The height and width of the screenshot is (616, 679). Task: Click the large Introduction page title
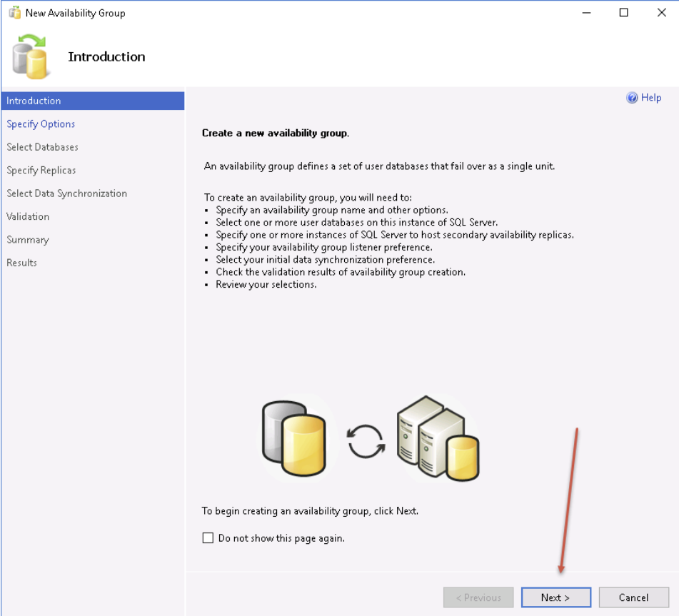106,56
